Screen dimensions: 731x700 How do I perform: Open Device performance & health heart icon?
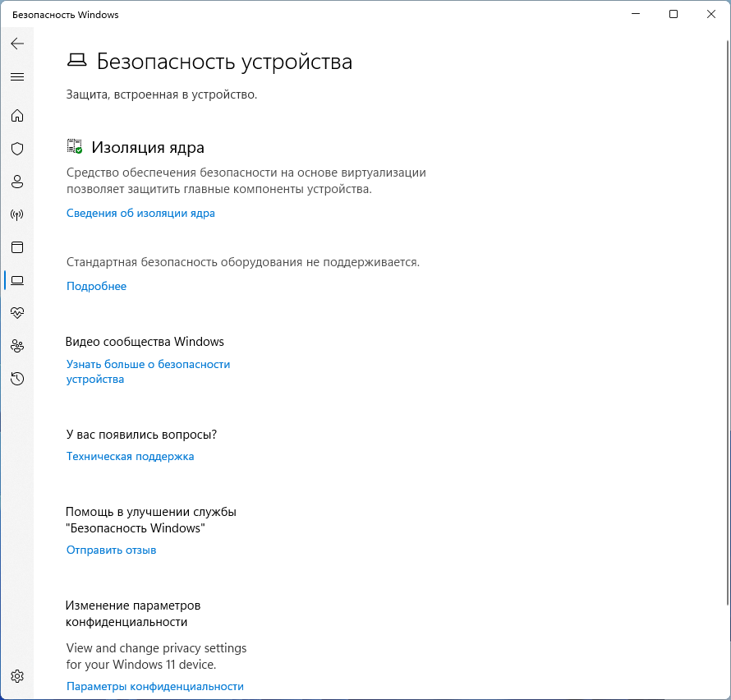[17, 313]
